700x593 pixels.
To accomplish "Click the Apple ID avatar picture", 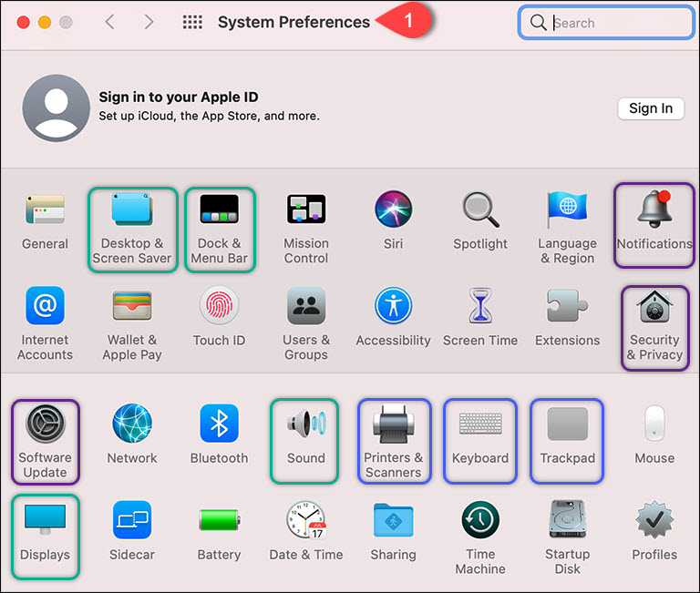I will pos(57,108).
